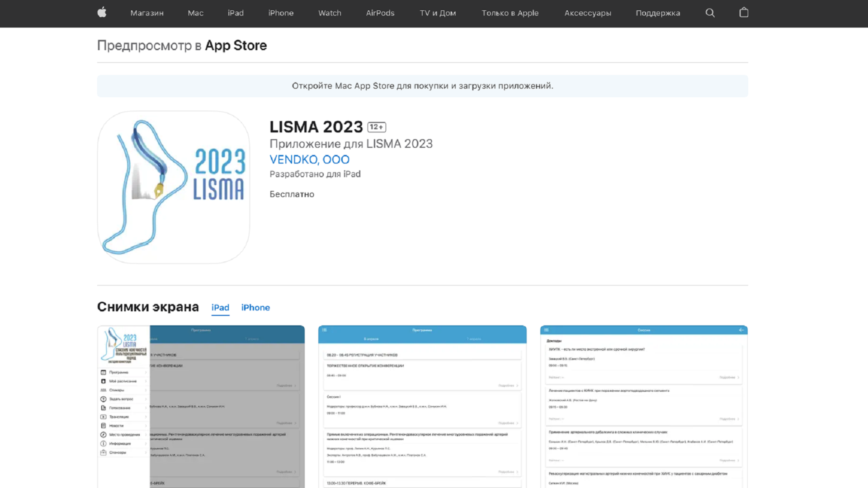Click hamburger icon in third screenshot header
Viewport: 868px width, 488px height.
546,330
